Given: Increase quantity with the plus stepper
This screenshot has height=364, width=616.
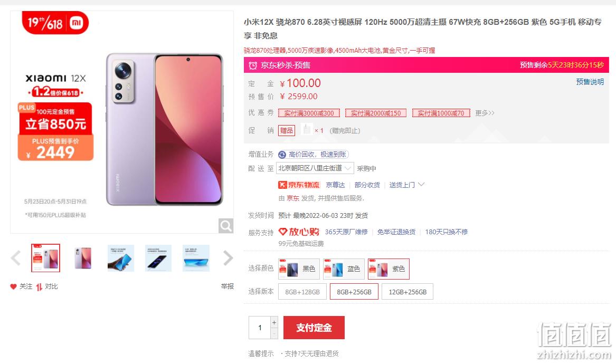Looking at the screenshot, I should [x=274, y=322].
